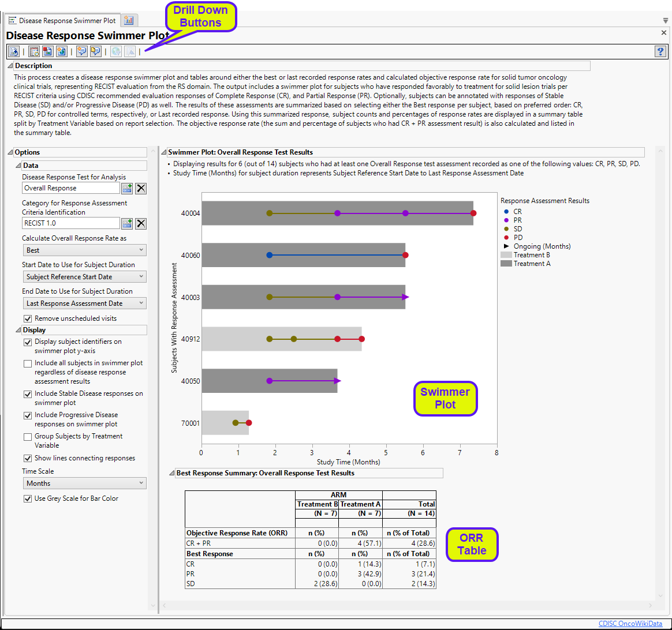This screenshot has width=672, height=630.
Task: Toggle Include Progressive Disease responses checkbox
Action: [28, 415]
